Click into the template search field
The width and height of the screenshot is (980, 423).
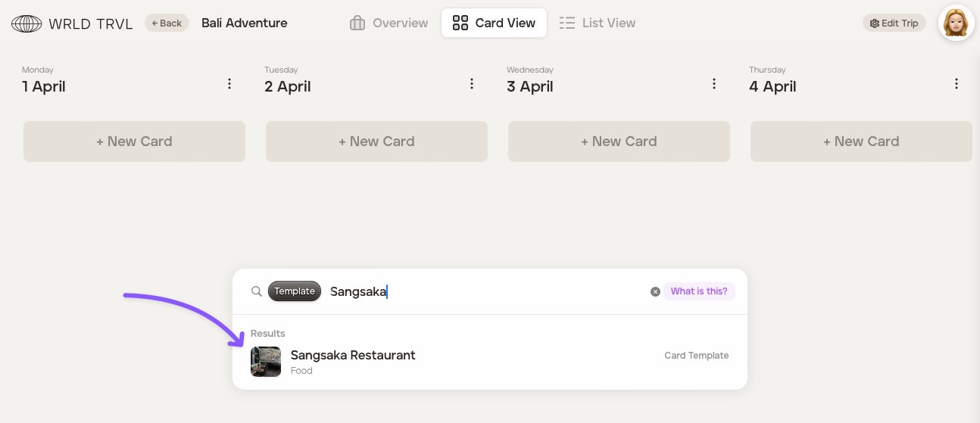point(485,291)
